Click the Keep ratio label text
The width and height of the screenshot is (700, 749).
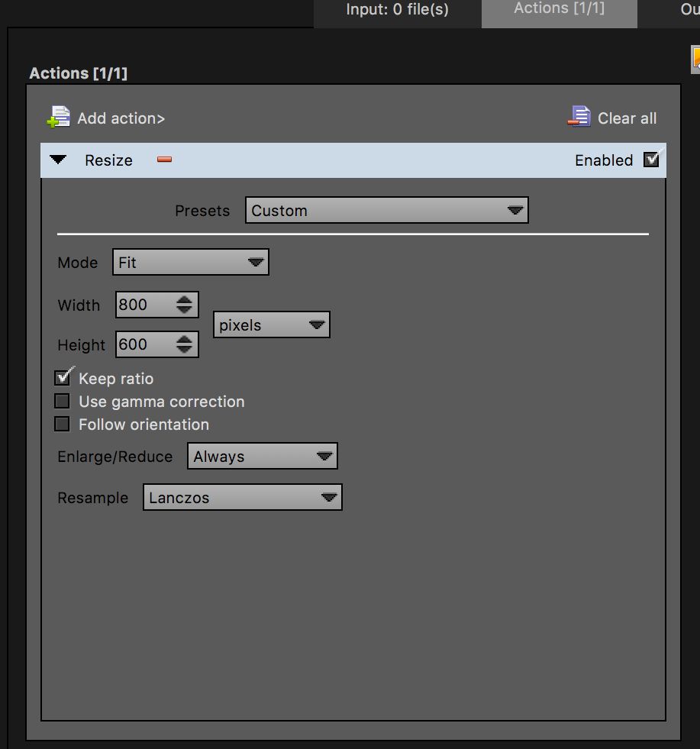pyautogui.click(x=116, y=379)
